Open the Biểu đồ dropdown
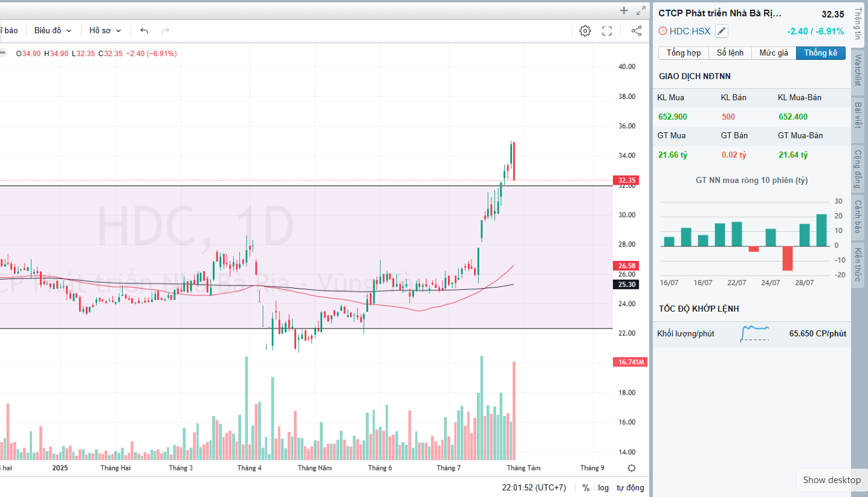868x497 pixels. pos(53,31)
